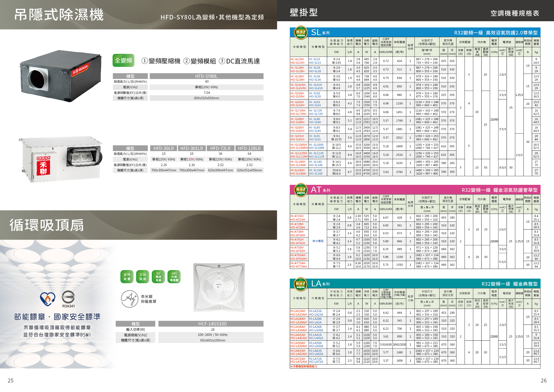Image resolution: width=554 pixels, height=392 pixels.
Task: Click the 節能標章 · 國家安全標準 headline
Action: tap(57, 317)
